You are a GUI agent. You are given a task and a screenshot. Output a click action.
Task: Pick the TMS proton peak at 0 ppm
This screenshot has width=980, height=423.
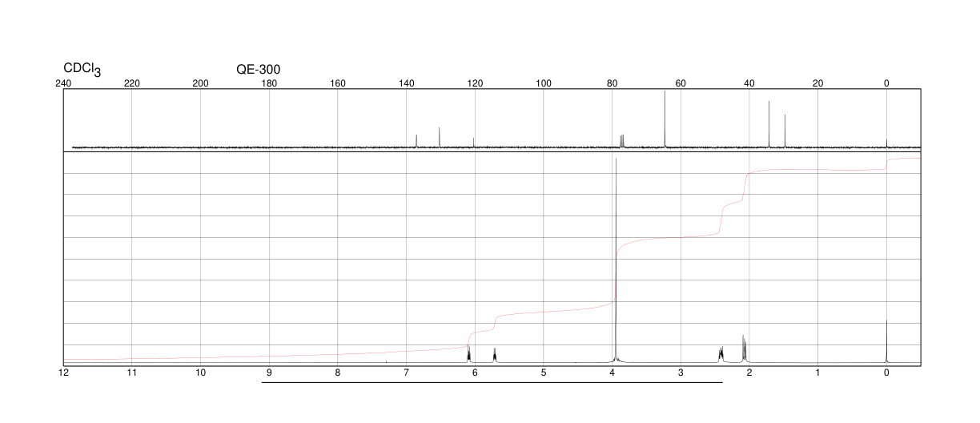click(886, 341)
